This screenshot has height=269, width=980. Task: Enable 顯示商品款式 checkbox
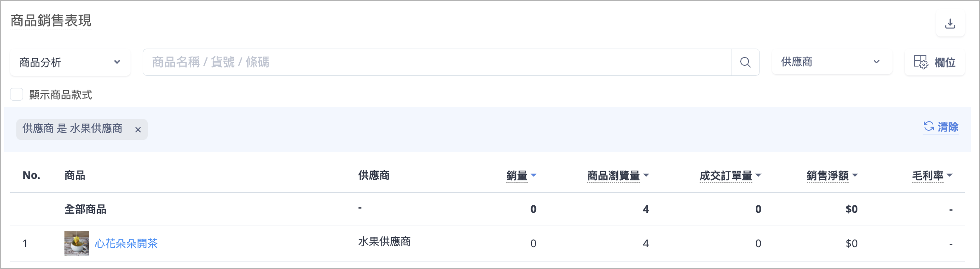[x=17, y=94]
